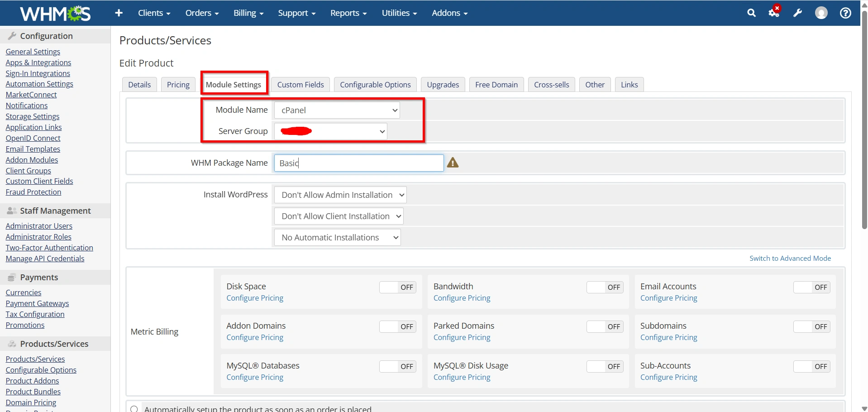Open the wrench configuration icon
This screenshot has height=412, width=868.
pyautogui.click(x=797, y=13)
